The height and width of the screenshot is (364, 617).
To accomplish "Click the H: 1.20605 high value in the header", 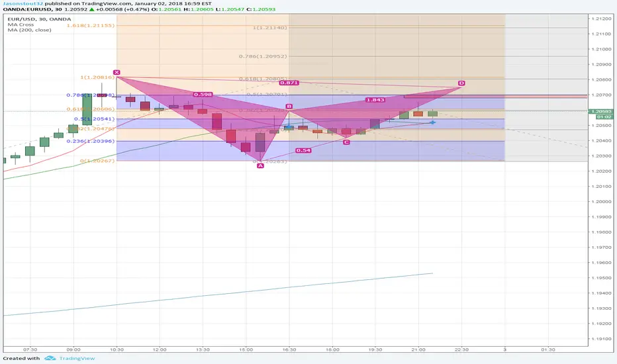I will pyautogui.click(x=199, y=9).
